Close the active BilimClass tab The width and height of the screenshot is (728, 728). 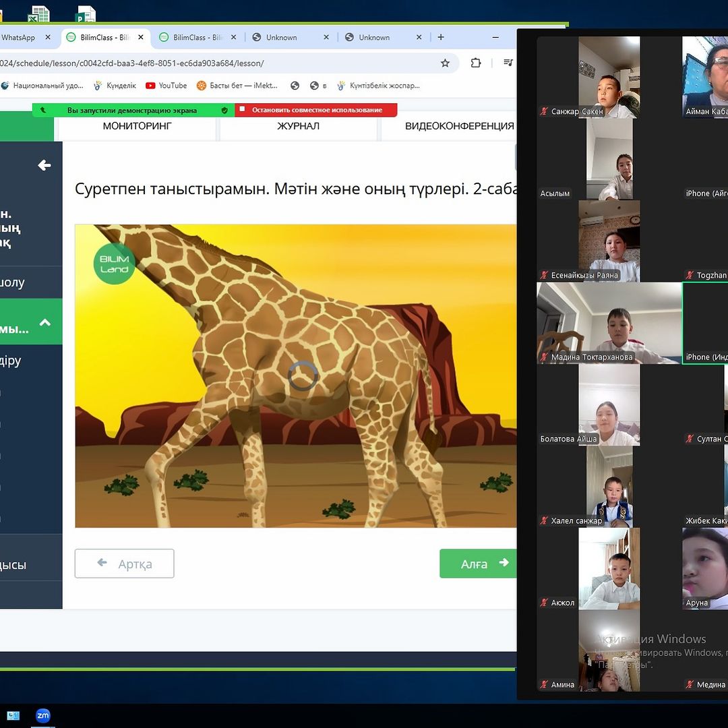click(x=141, y=38)
